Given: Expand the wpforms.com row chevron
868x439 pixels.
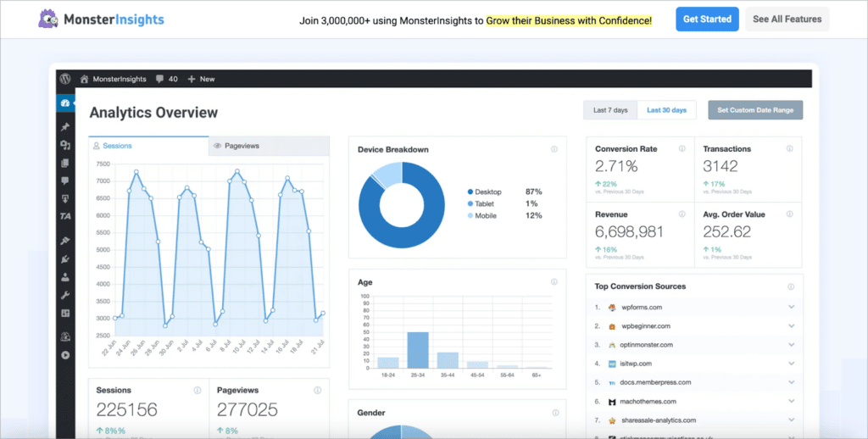Looking at the screenshot, I should (x=792, y=308).
